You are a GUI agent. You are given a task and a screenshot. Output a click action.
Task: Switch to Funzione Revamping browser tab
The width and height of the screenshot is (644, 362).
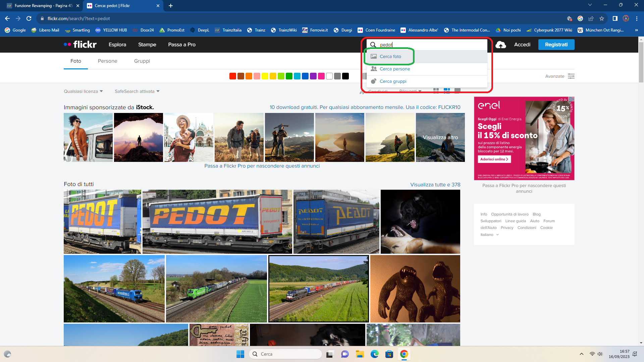[44, 6]
